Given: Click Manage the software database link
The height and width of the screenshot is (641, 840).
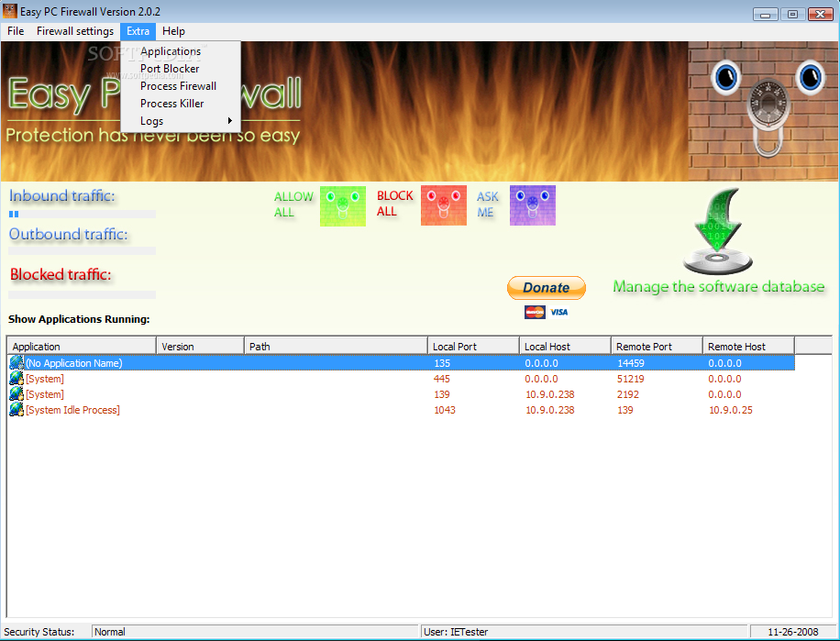Looking at the screenshot, I should coord(718,286).
